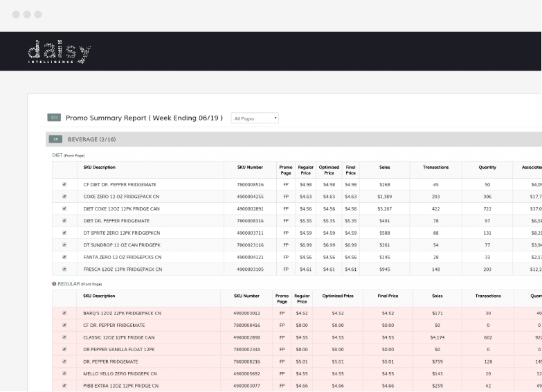Click Final Price header in REGULAR table
Image resolution: width=542 pixels, height=392 pixels.
[388, 296]
